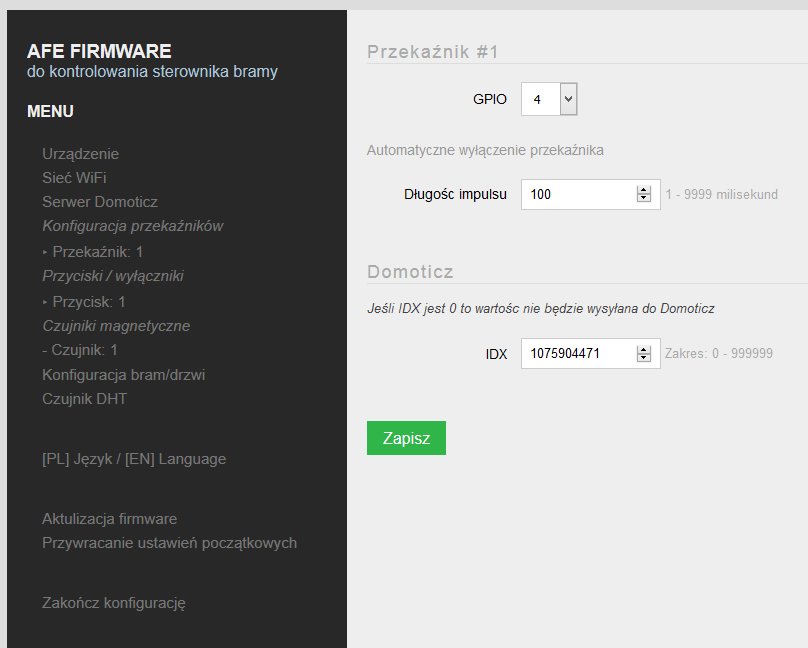The width and height of the screenshot is (808, 648).
Task: Open Czujnik DHT menu link
Action: click(x=85, y=399)
